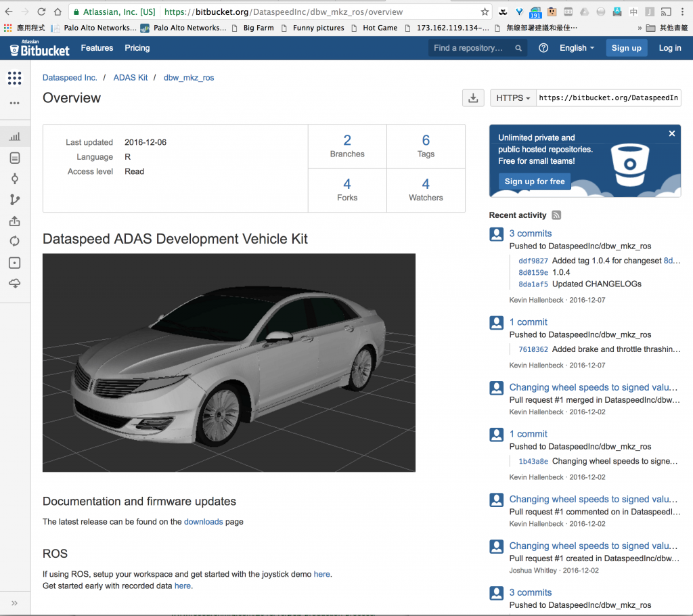Screen dimensions: 693x616
Task: Open the Funny pictures bookmark
Action: (x=313, y=28)
